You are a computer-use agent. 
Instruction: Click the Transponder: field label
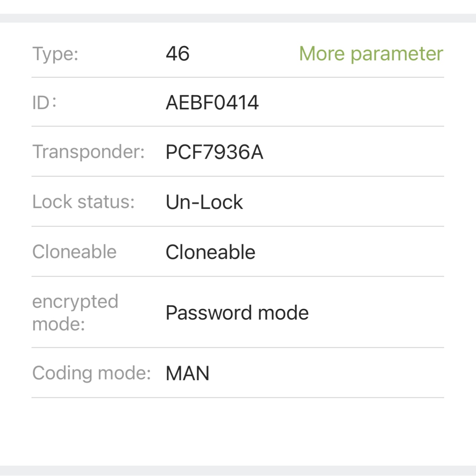[88, 152]
